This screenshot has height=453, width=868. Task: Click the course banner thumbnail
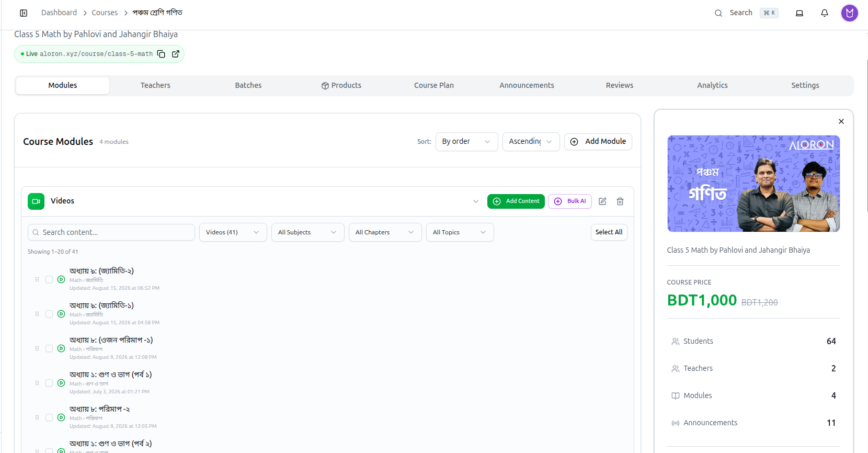coord(753,184)
